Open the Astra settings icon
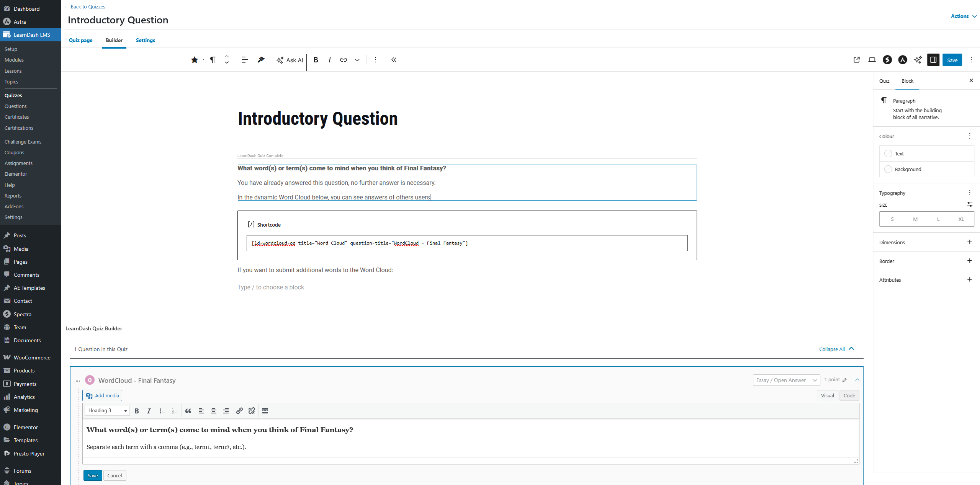 pos(903,60)
